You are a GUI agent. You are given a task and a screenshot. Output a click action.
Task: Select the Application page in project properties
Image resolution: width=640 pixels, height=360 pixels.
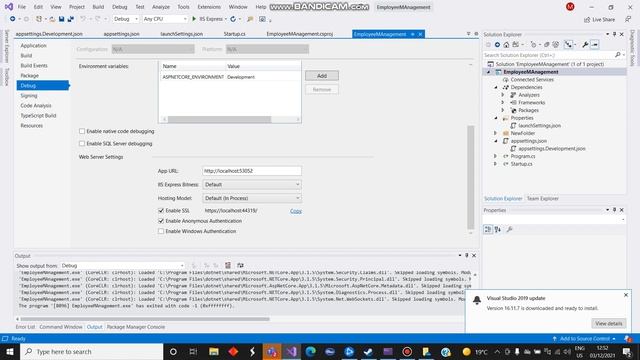(33, 46)
